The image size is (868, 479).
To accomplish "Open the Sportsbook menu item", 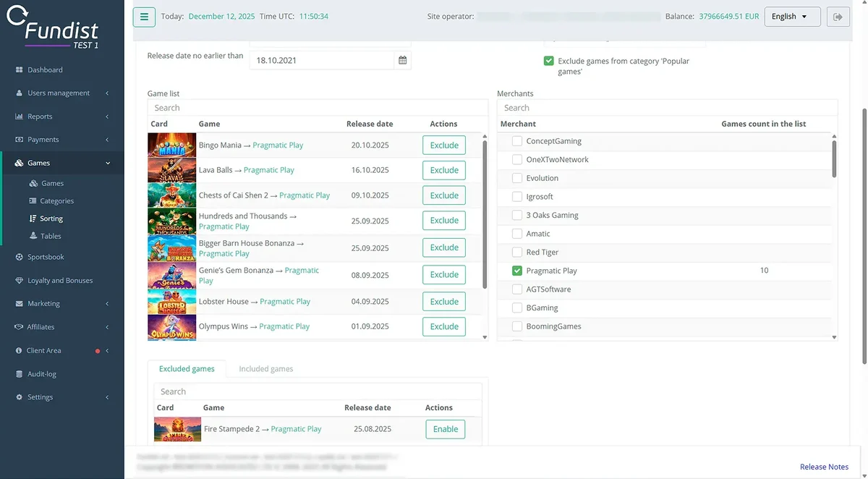I will point(46,257).
